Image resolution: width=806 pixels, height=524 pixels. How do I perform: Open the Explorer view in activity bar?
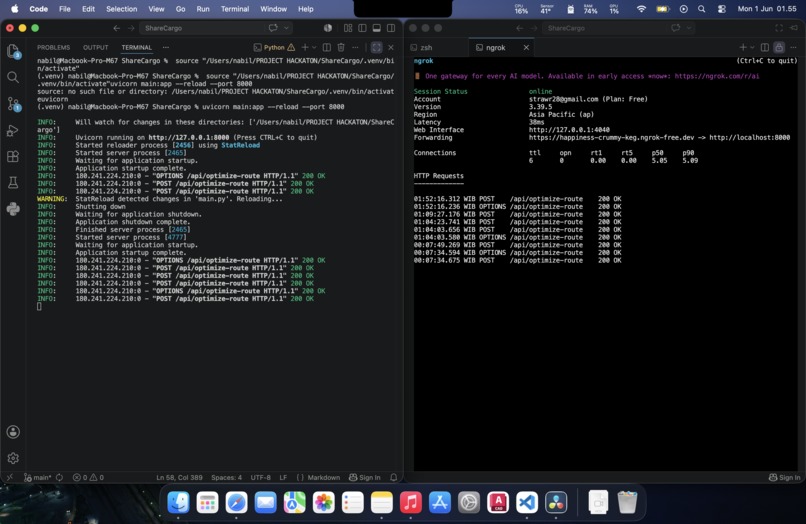[x=13, y=51]
